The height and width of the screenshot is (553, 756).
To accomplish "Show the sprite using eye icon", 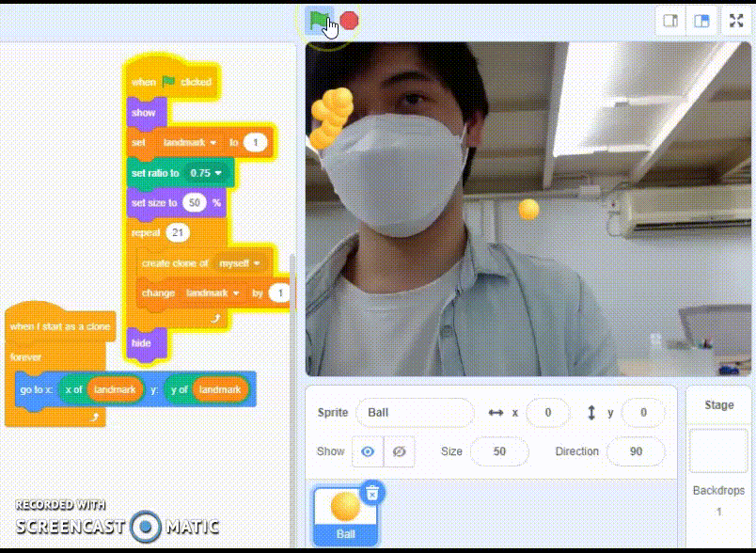I will tap(367, 451).
